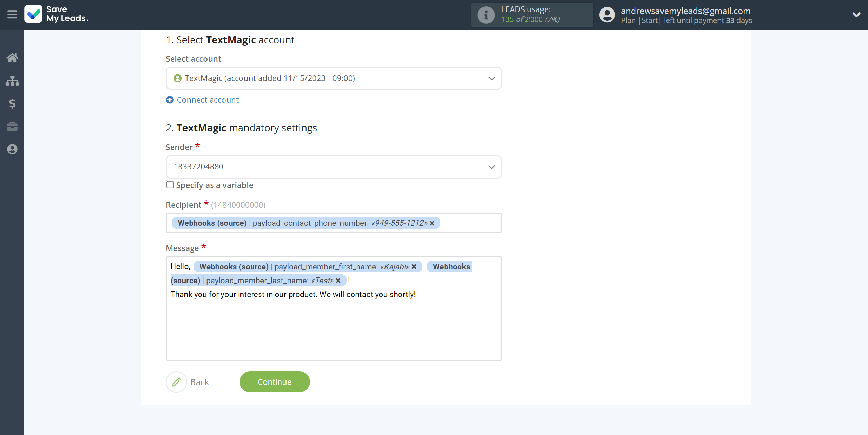Remove last_name variable from Message
Image resolution: width=868 pixels, height=435 pixels.
[x=338, y=281]
